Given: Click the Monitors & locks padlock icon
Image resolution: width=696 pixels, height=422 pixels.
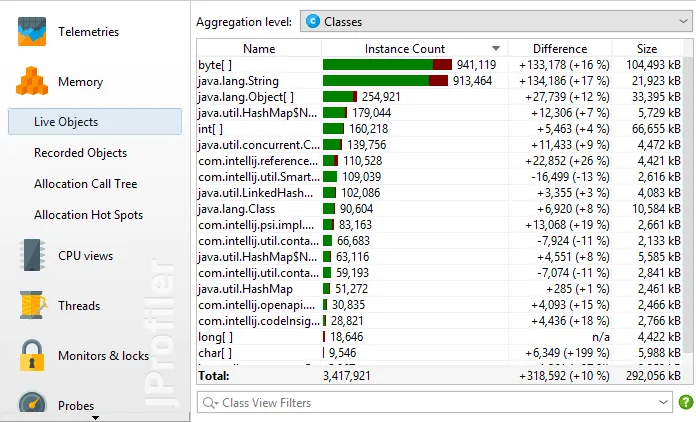Looking at the screenshot, I should [x=32, y=355].
